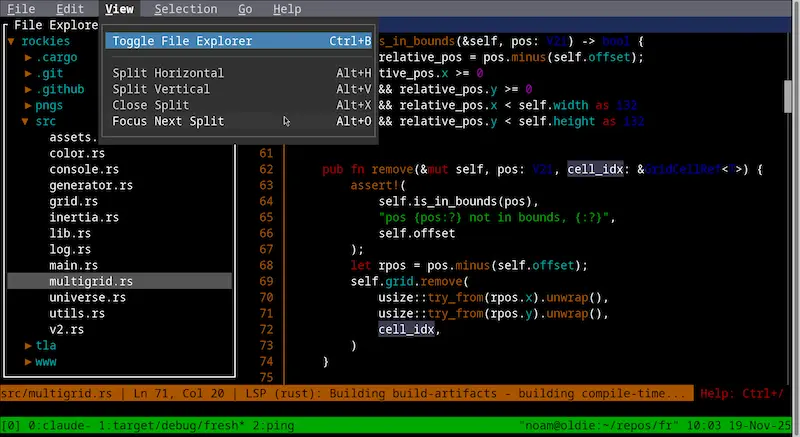Expand the www folder

46,361
